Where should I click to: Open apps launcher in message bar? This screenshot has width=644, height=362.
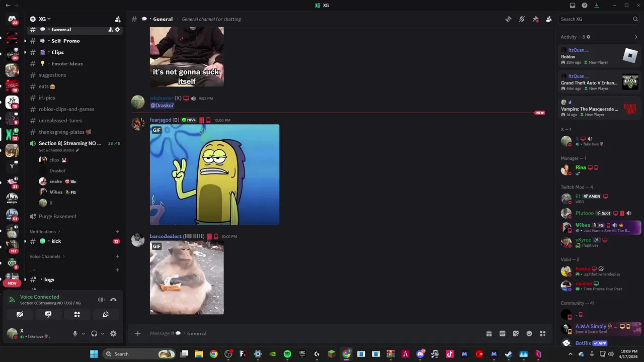[542, 333]
